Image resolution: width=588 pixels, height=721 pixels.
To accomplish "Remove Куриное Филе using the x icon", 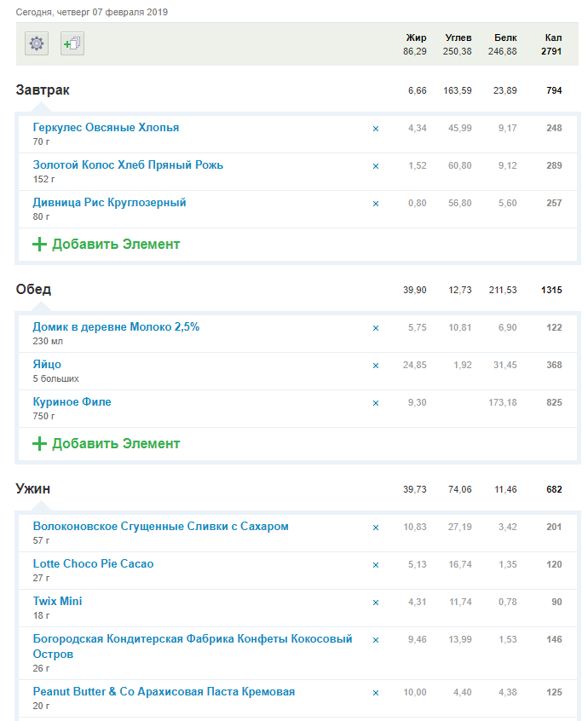I will [376, 403].
